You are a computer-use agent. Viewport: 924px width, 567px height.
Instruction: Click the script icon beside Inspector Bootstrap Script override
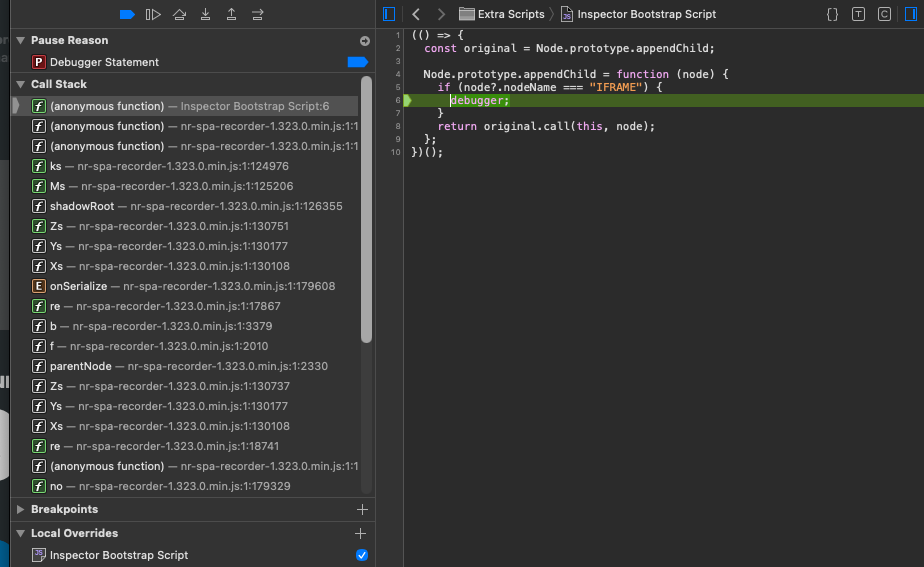click(x=38, y=555)
